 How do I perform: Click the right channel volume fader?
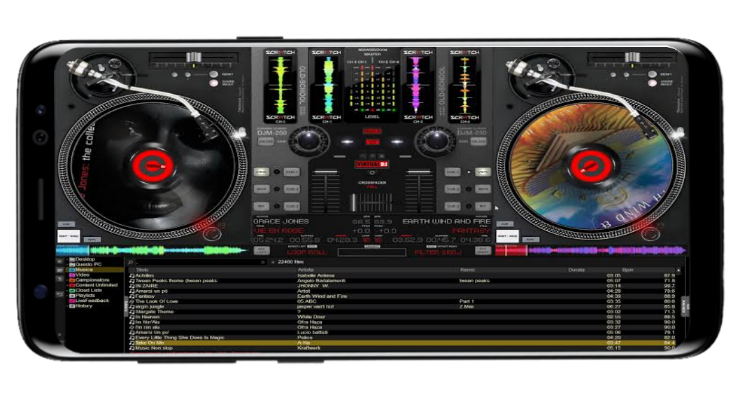coord(419,191)
